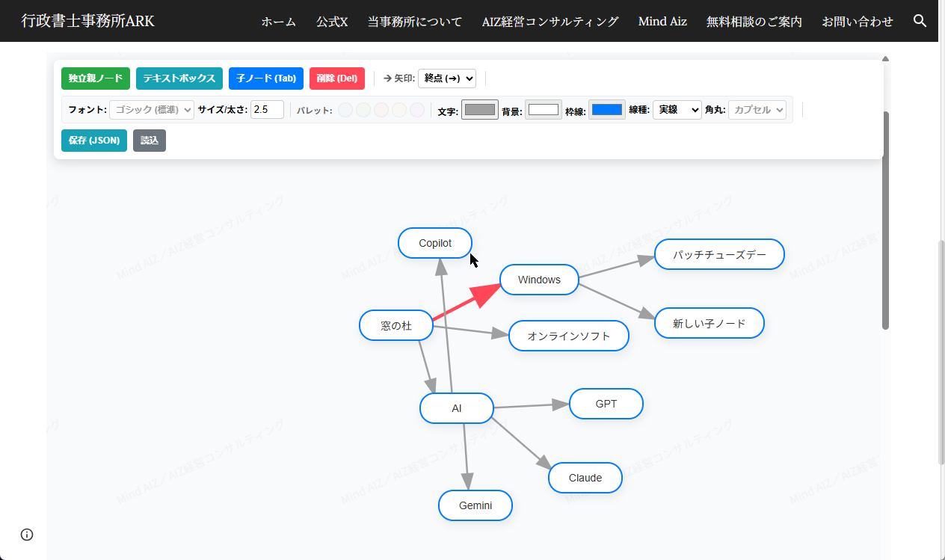Open お問い合わせ contact page
The height and width of the screenshot is (560, 945).
[858, 22]
